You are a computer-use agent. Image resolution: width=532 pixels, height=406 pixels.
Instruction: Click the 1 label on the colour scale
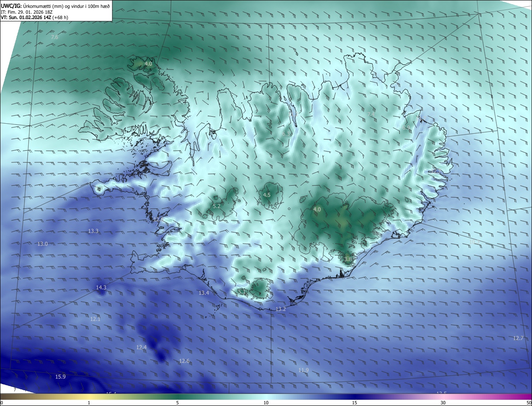click(89, 403)
